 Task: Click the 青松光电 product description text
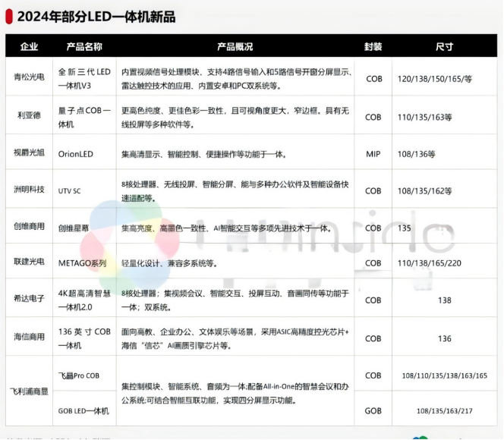(x=237, y=79)
